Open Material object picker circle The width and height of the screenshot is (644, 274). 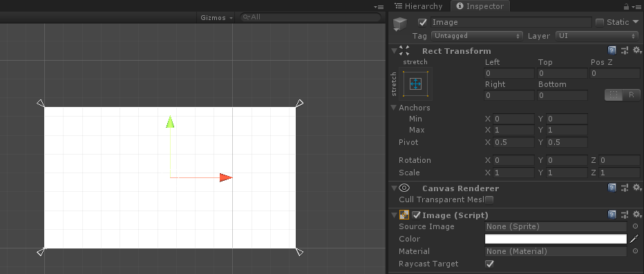click(636, 251)
